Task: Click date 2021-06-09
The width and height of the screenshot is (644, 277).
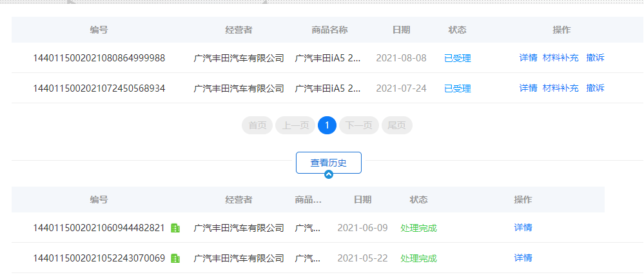Action: click(x=363, y=228)
